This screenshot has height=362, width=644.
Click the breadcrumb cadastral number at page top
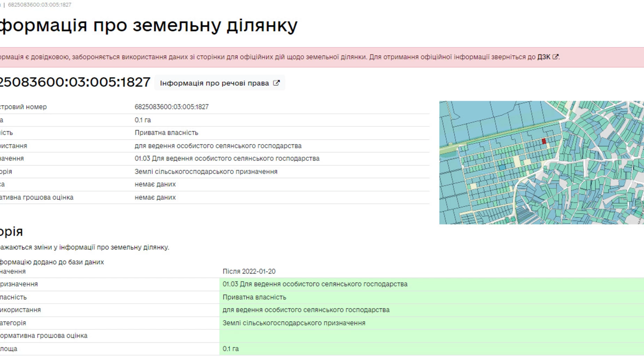(39, 5)
